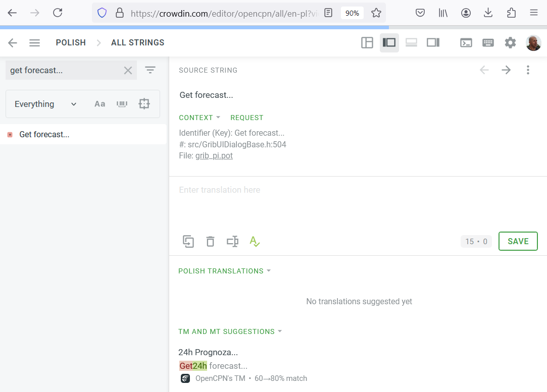Expand the Everything search scope dropdown

(x=45, y=104)
